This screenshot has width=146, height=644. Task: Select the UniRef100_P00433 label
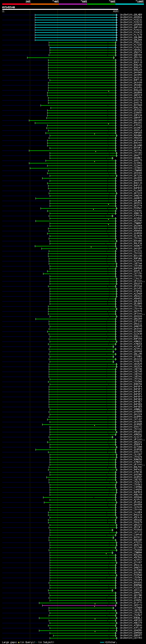[131, 32]
